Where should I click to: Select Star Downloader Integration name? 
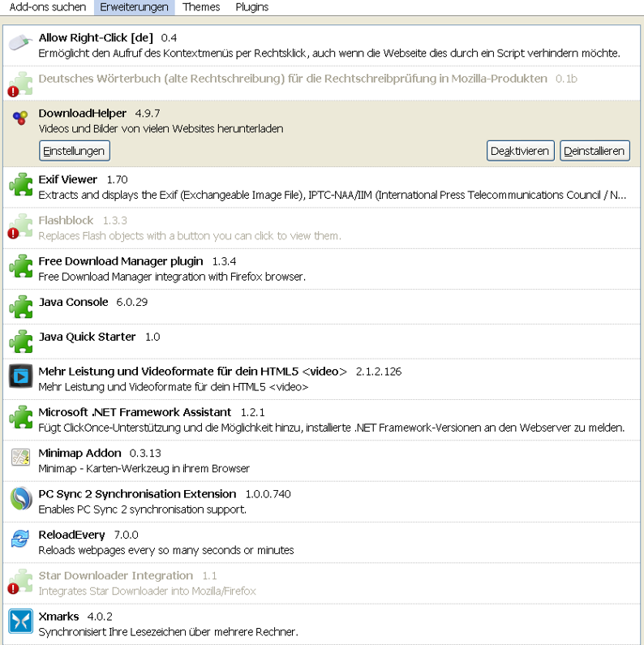[x=115, y=575]
